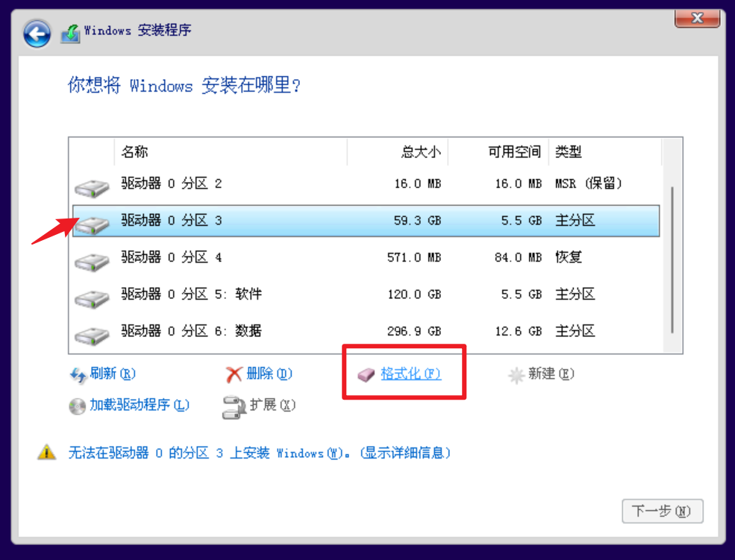This screenshot has width=735, height=560.
Task: Click the disc load driver icon
Action: [77, 406]
